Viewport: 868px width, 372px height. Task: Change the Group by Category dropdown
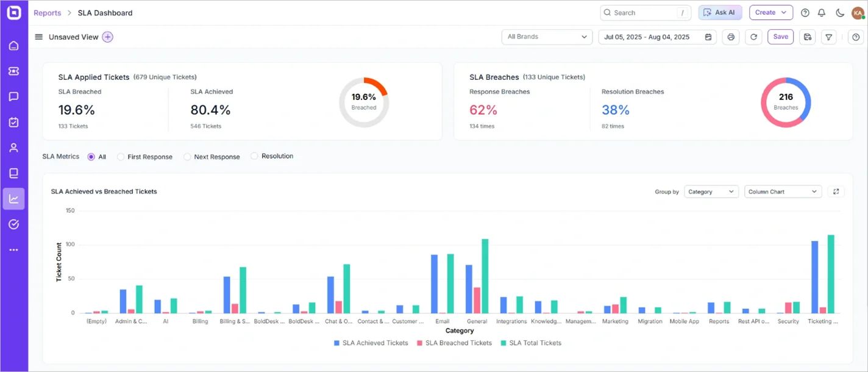coord(711,191)
